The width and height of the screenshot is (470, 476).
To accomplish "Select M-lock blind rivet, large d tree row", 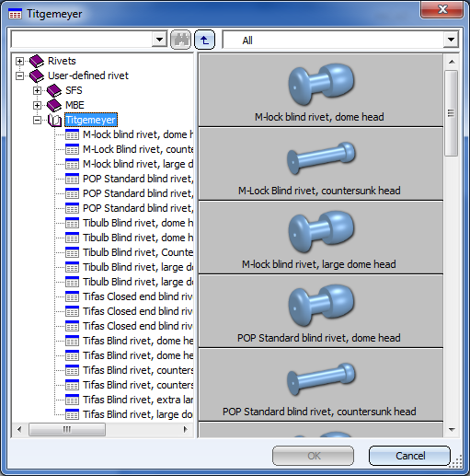I will coord(129,164).
